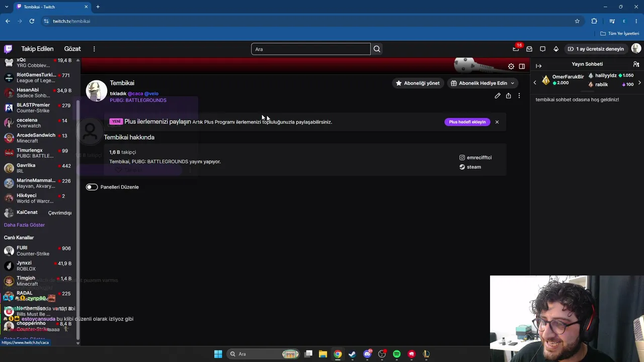Collapse the chat panel with arrow icon
Screen dimensions: 644x362
[538, 66]
